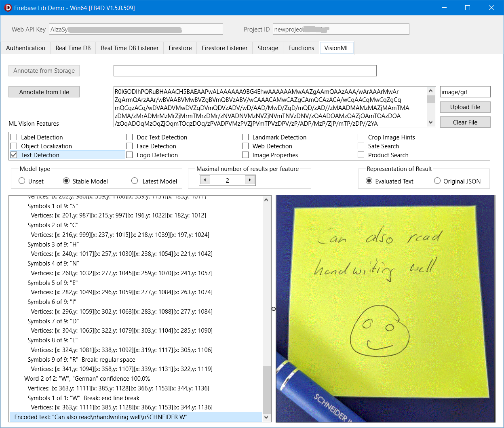Focus the Project ID field
Viewport: 504px width, 428px height.
341,29
